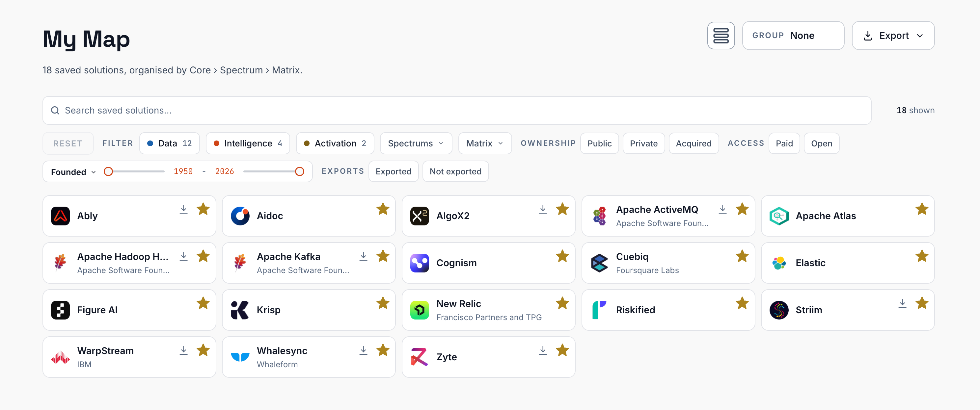This screenshot has width=980, height=410.
Task: Show only Not exported solutions
Action: pyautogui.click(x=455, y=172)
